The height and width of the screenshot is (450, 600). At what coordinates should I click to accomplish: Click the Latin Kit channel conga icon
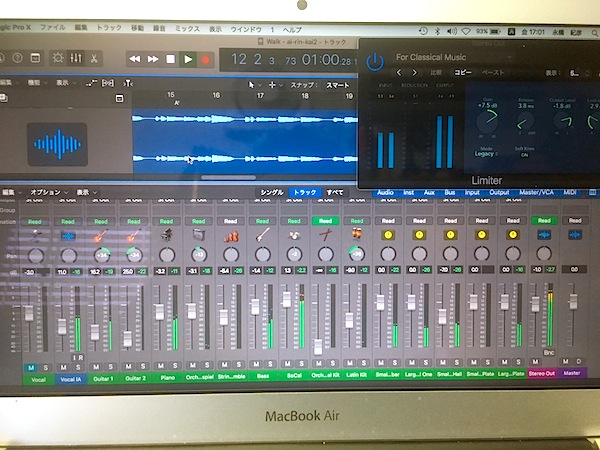coord(357,233)
